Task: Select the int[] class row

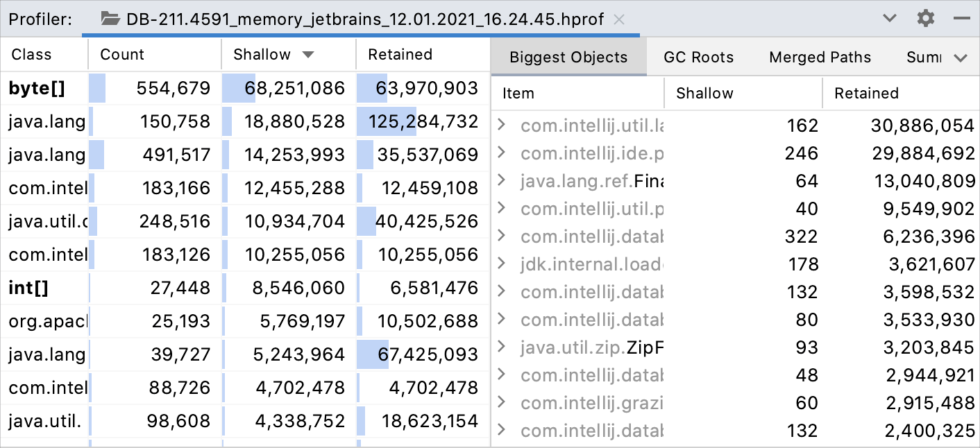Action: tap(28, 288)
